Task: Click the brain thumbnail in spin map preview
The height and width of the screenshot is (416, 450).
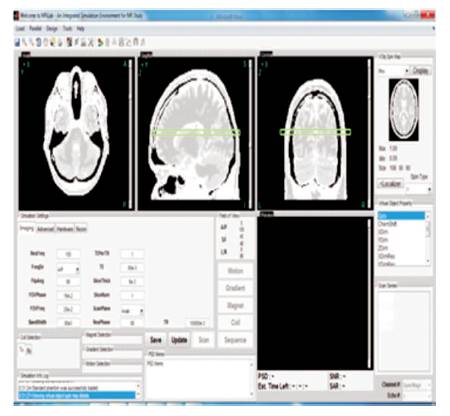Action: coord(404,110)
